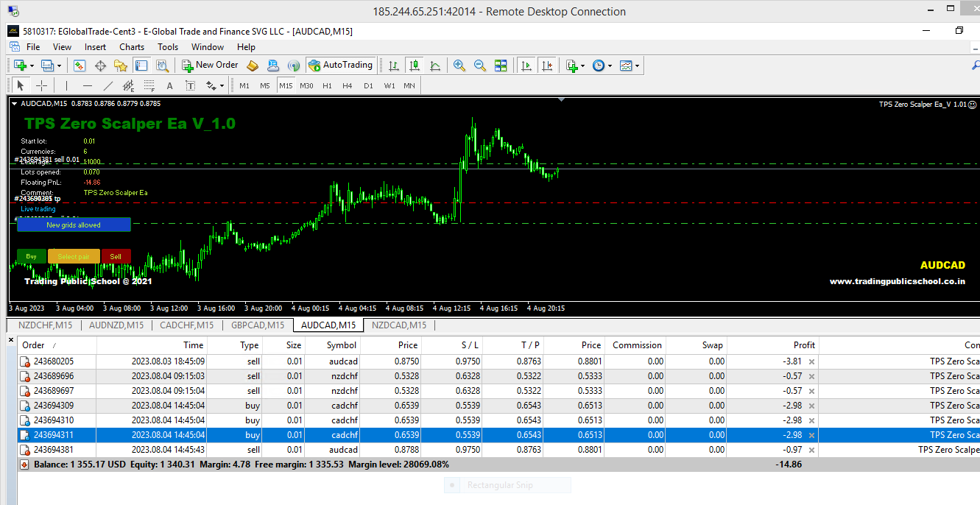
Task: Click the New grids allowed banner
Action: [74, 225]
